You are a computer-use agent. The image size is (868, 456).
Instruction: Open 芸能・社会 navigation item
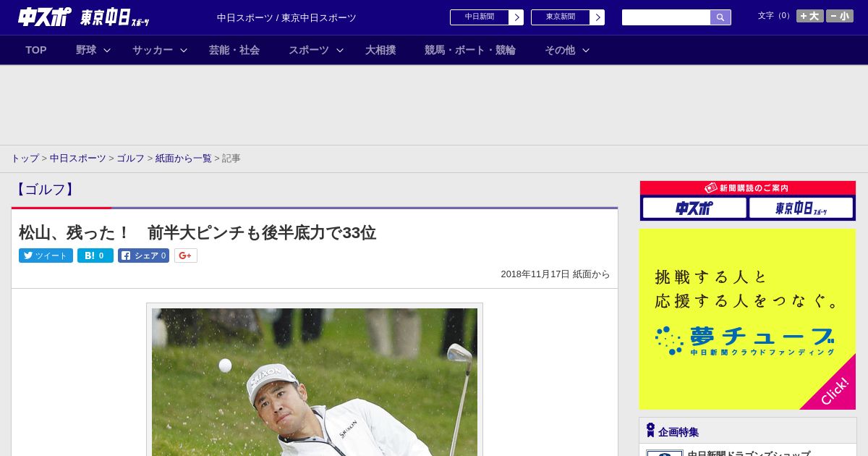[234, 50]
